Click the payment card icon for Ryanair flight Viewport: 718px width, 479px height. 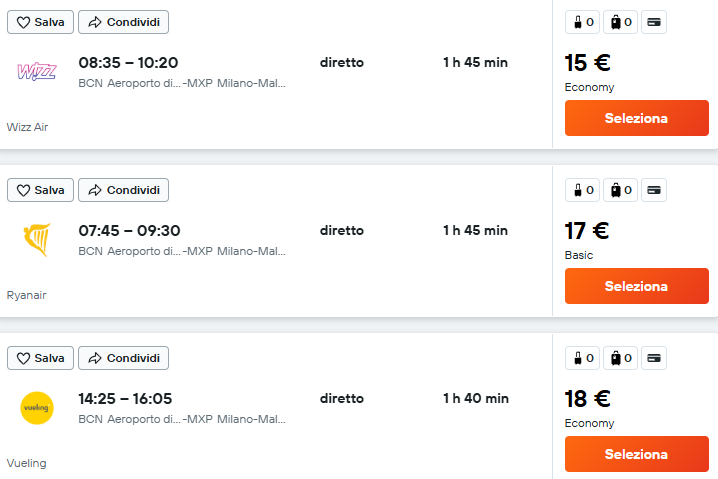coord(654,190)
